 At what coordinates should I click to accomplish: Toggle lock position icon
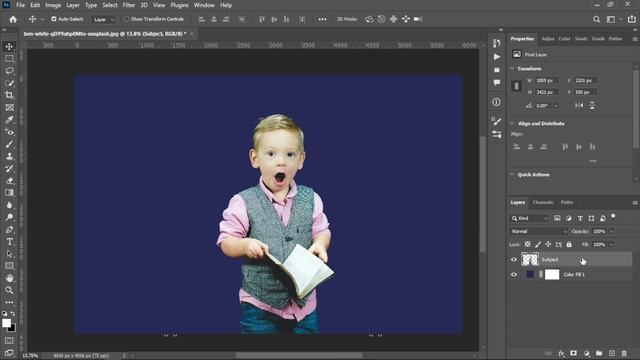pyautogui.click(x=548, y=244)
